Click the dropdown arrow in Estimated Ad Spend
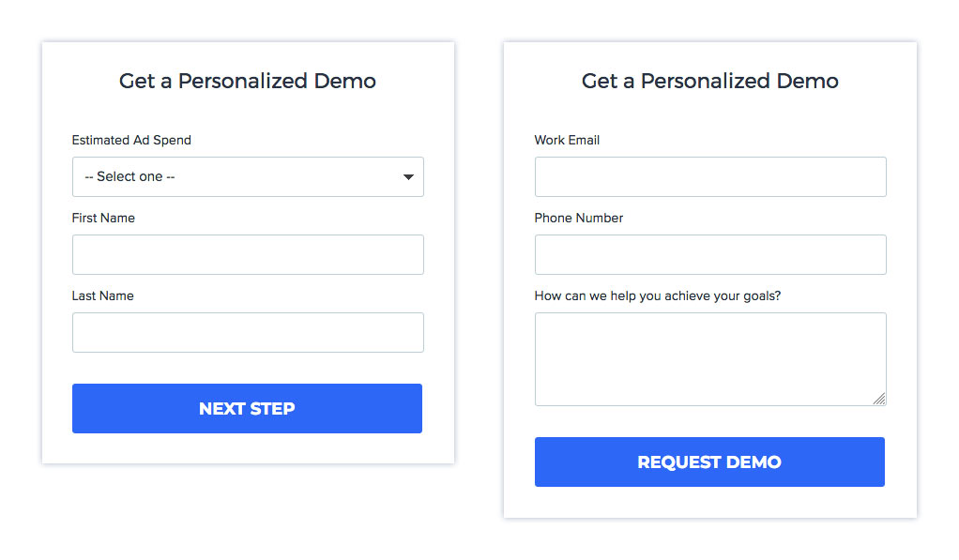The width and height of the screenshot is (959, 560). pos(408,177)
